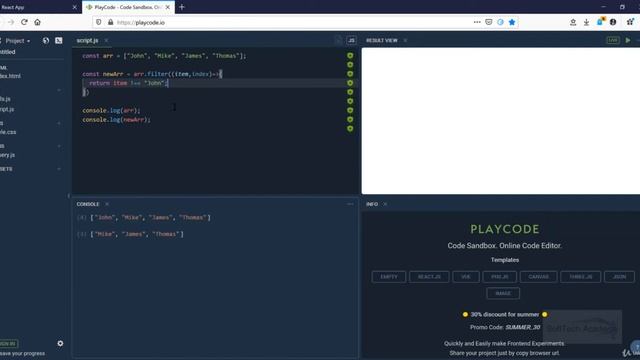Open index.html in the file tree
The width and height of the screenshot is (640, 360).
(11, 76)
